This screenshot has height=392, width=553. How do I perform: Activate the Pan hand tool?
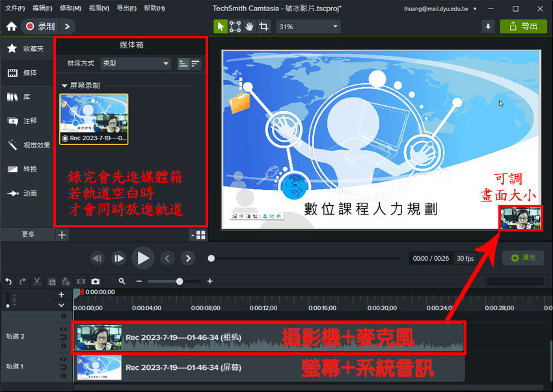[x=249, y=27]
